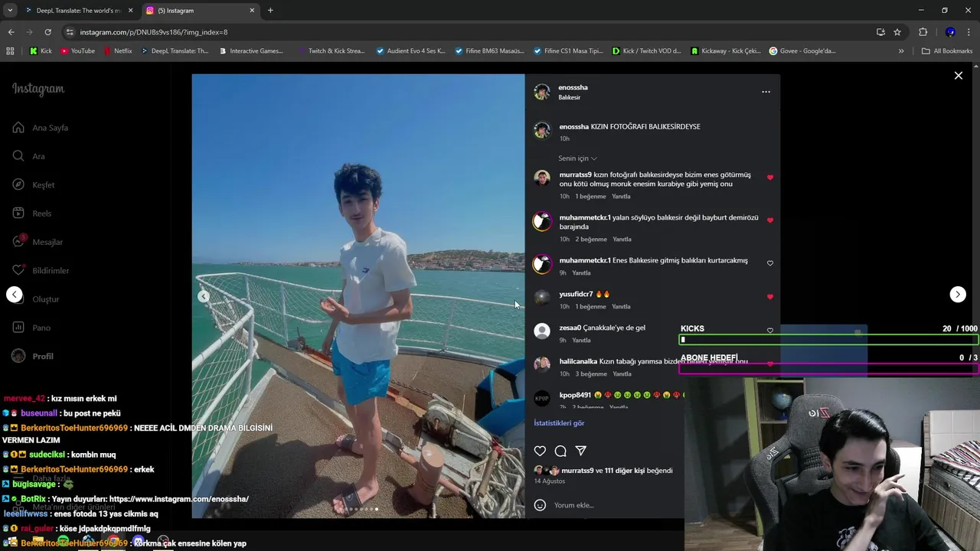Open the Pano dashboard item

(32, 328)
